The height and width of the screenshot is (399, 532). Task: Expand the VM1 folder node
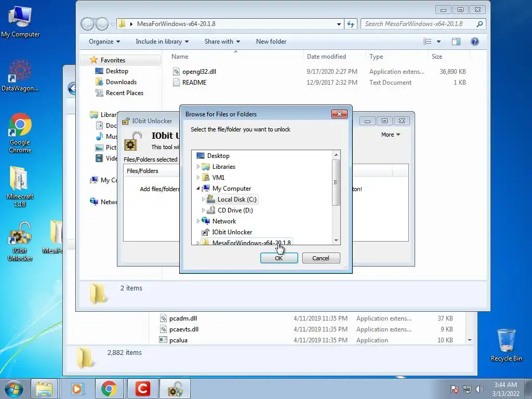pyautogui.click(x=198, y=178)
